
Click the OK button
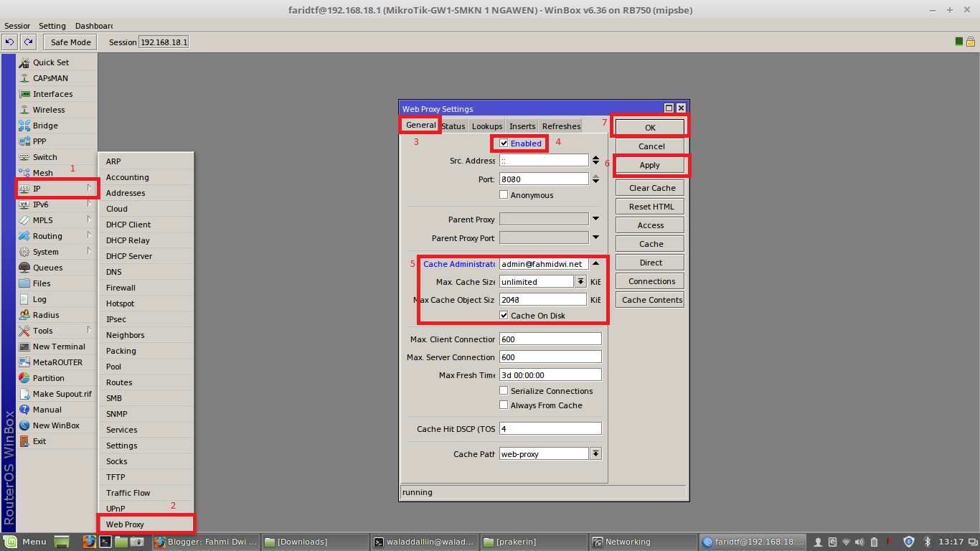(x=650, y=128)
